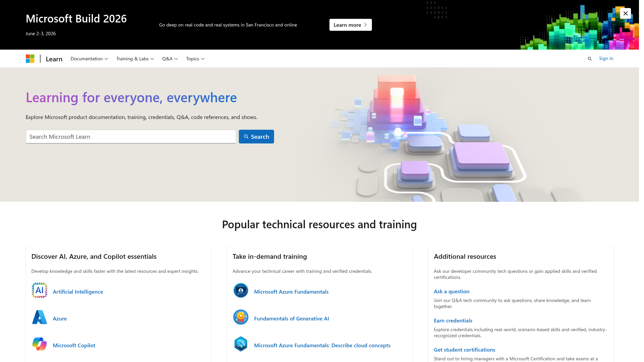Image resolution: width=644 pixels, height=362 pixels.
Task: Open the Ask a question link
Action: [451, 291]
